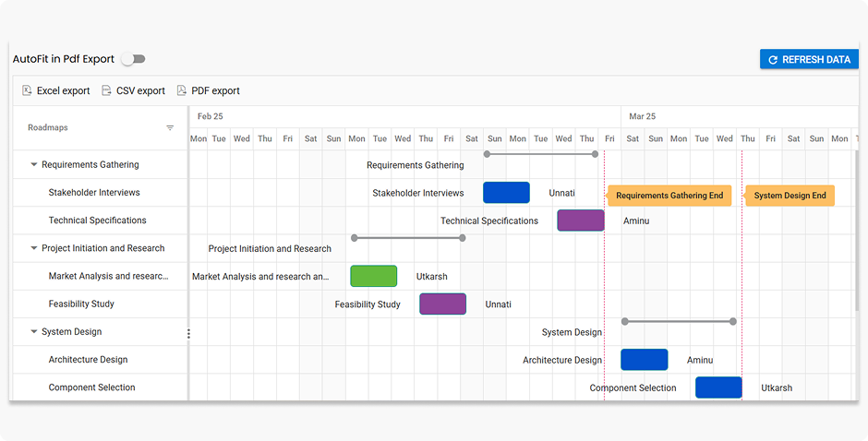This screenshot has height=441, width=868.
Task: Open the Roadmaps column filter icon
Action: [x=170, y=128]
